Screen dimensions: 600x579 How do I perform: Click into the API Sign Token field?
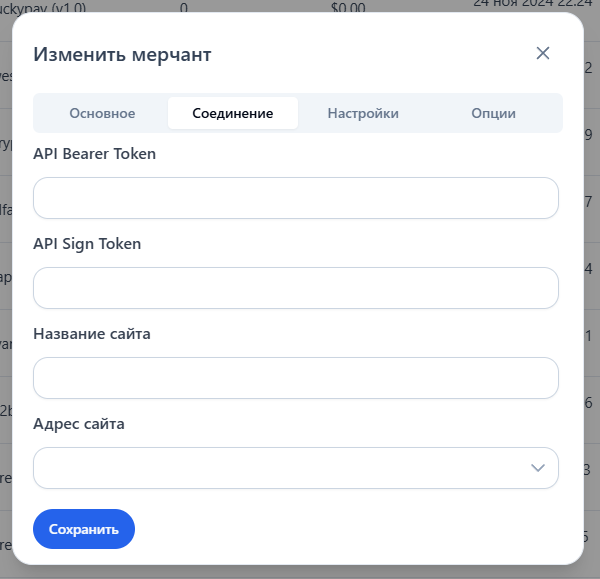pos(296,288)
